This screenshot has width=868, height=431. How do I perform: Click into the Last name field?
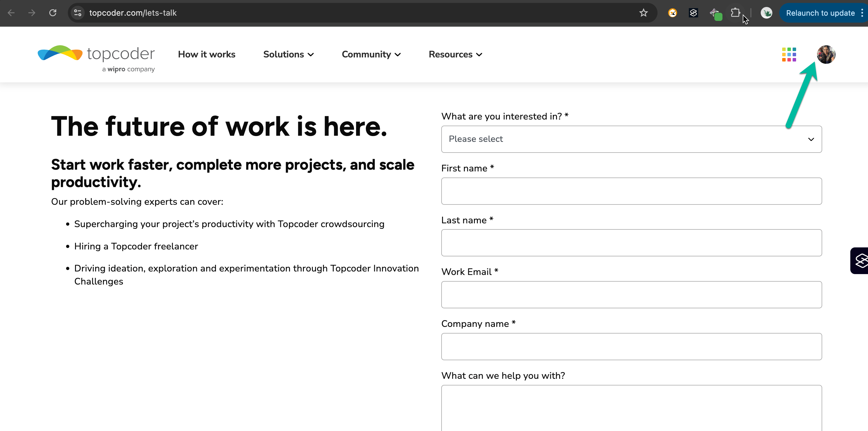click(631, 243)
